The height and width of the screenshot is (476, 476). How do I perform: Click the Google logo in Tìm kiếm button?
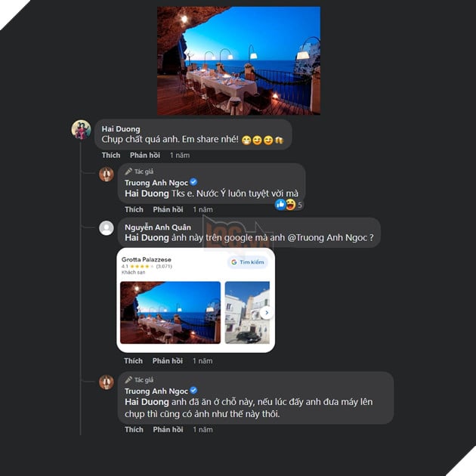234,262
